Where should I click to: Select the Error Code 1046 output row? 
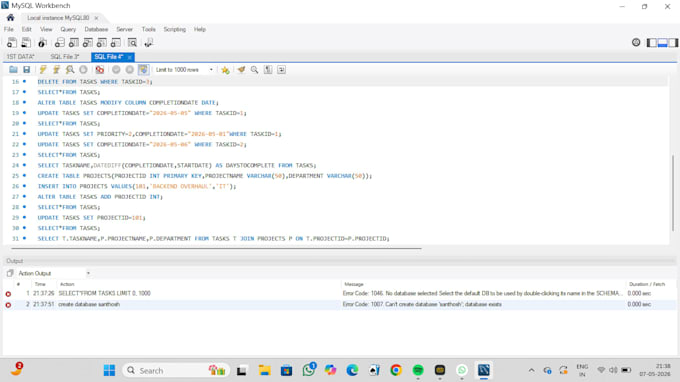pyautogui.click(x=339, y=294)
